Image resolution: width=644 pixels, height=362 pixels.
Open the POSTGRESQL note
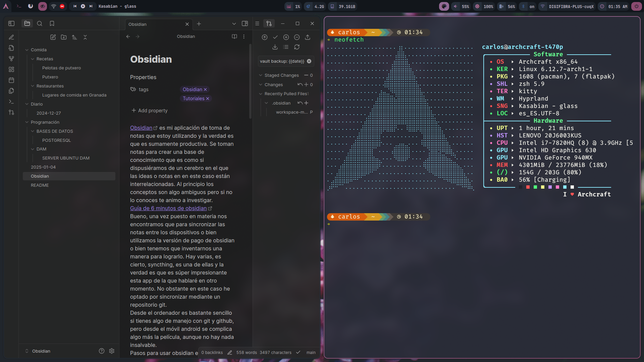click(x=56, y=140)
